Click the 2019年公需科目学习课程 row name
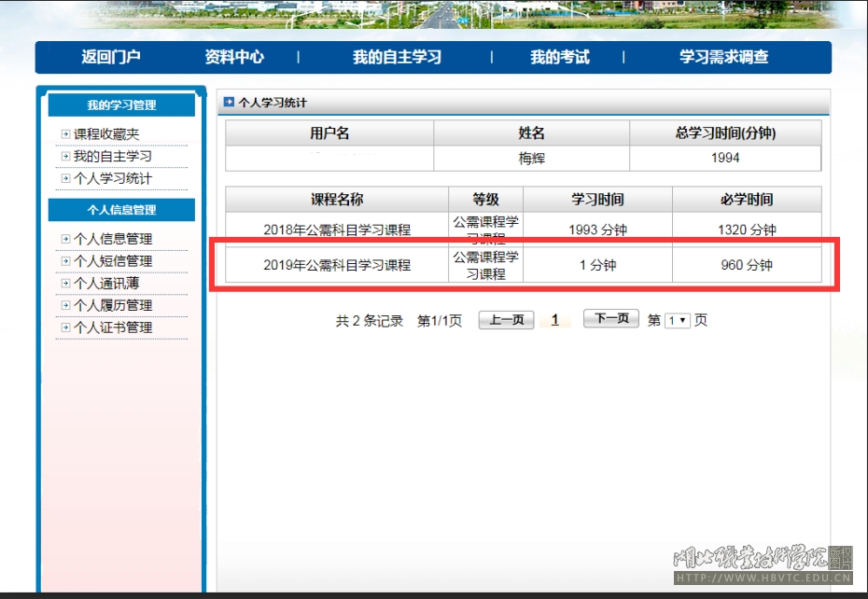The image size is (868, 599). (336, 265)
